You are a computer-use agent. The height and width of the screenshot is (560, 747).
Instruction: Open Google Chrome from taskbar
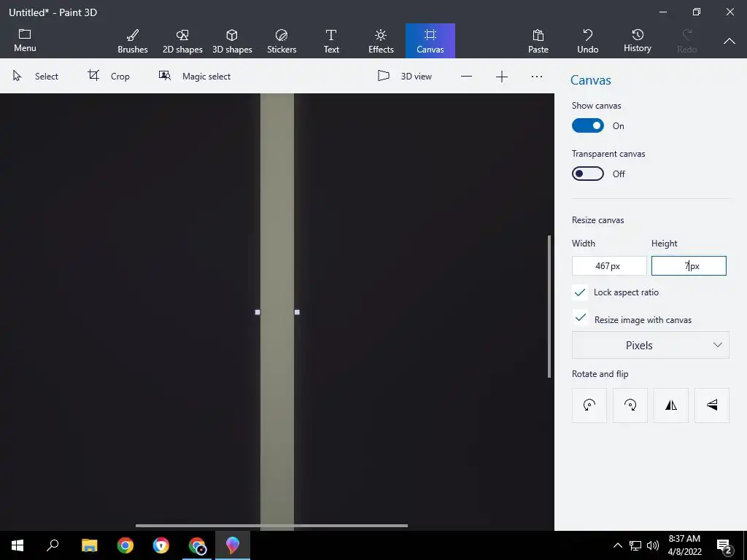[x=125, y=545]
